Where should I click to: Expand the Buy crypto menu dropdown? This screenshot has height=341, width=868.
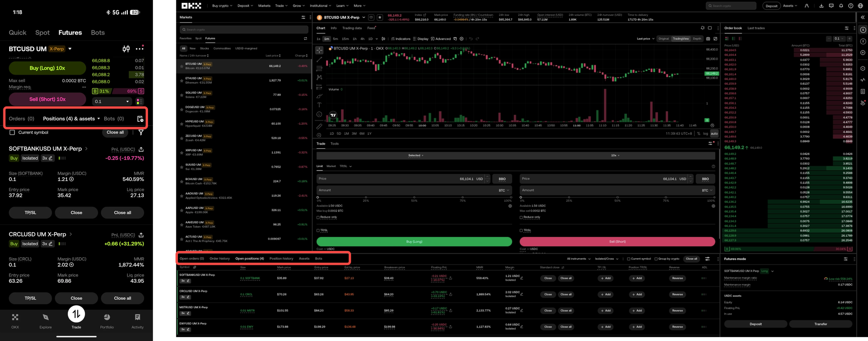(222, 6)
